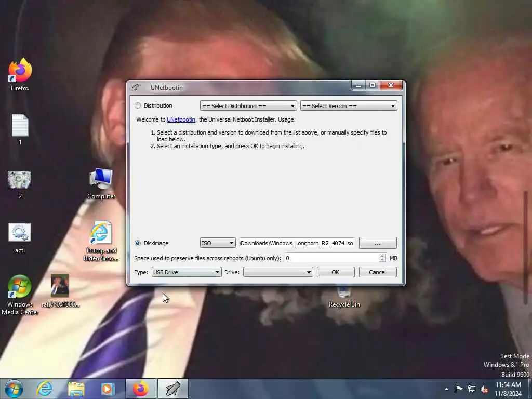The height and width of the screenshot is (399, 532).
Task: Click the persistence space MB input field
Action: coord(331,258)
